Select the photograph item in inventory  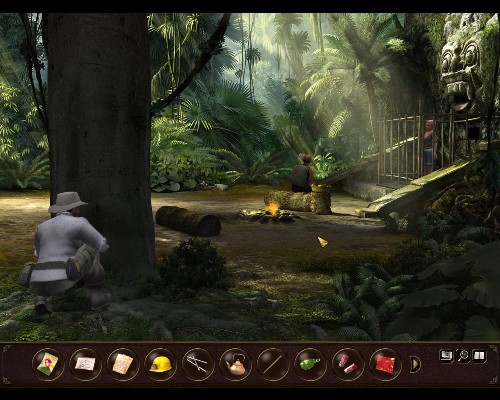pyautogui.click(x=48, y=364)
